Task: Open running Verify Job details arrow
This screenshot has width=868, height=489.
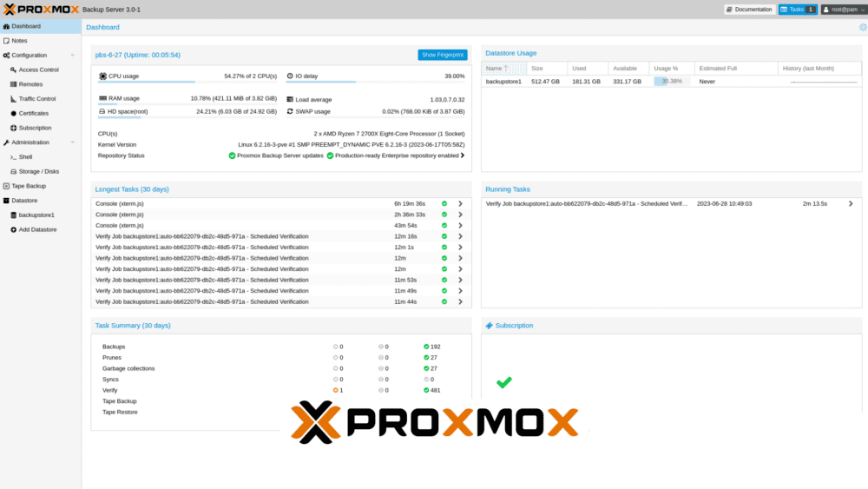Action: (851, 203)
